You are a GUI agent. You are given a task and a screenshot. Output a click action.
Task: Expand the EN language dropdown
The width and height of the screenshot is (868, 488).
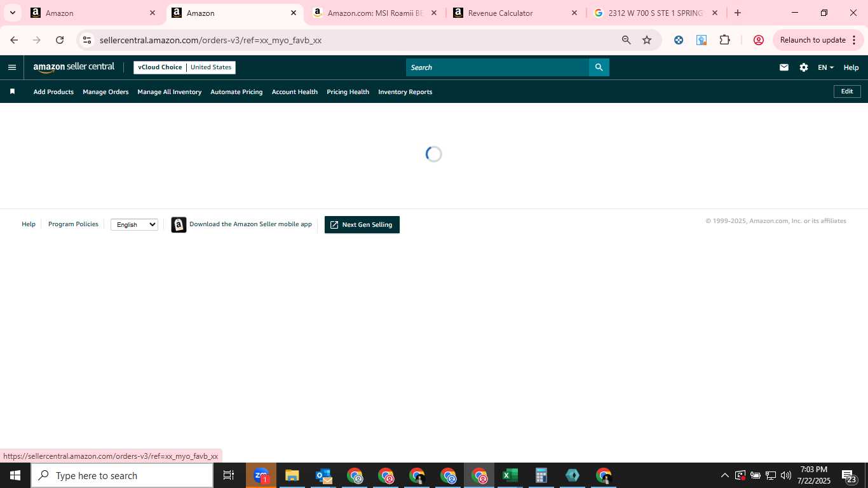point(825,67)
